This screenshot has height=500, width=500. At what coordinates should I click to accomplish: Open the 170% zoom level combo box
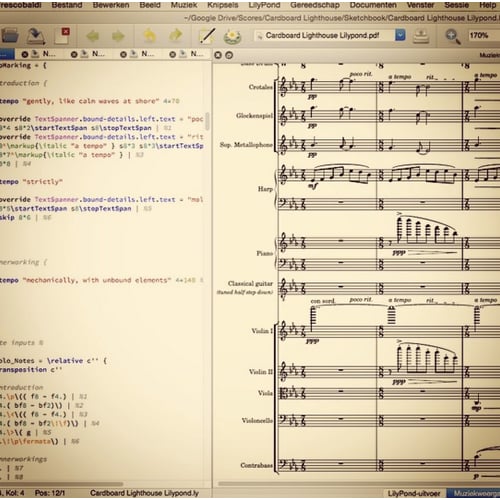point(483,35)
